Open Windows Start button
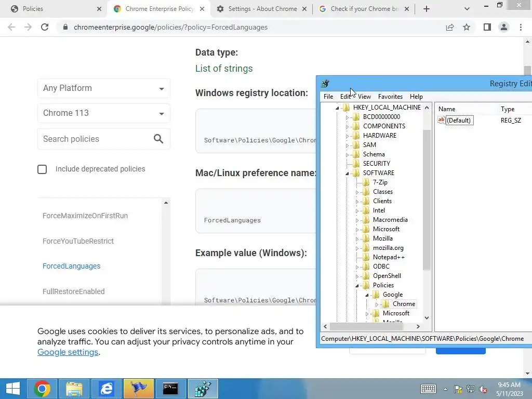This screenshot has width=532, height=399. point(13,389)
